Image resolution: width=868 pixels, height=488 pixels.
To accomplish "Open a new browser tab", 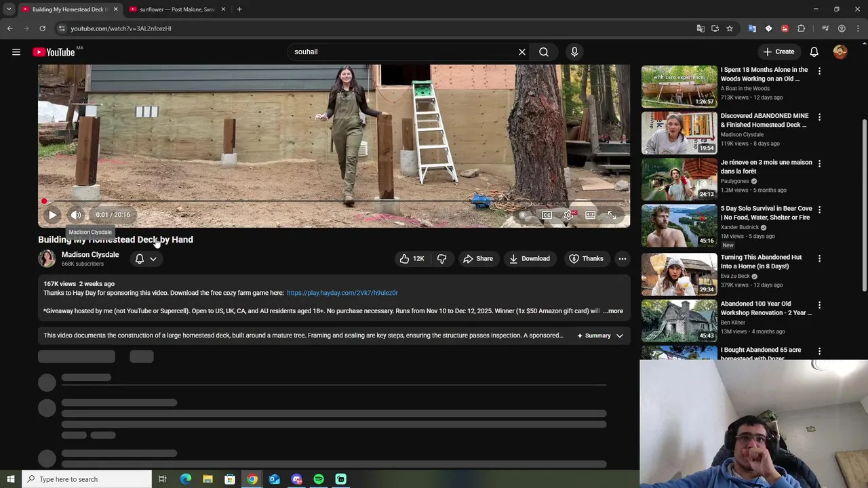I will click(x=239, y=9).
